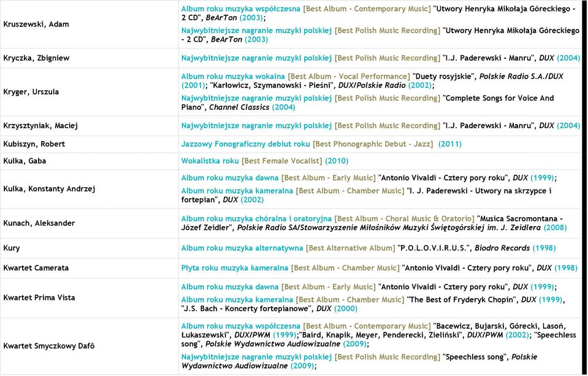Select the name 'Kwartet Prima Vista'
Screen dimensions: 588x376
(39, 297)
